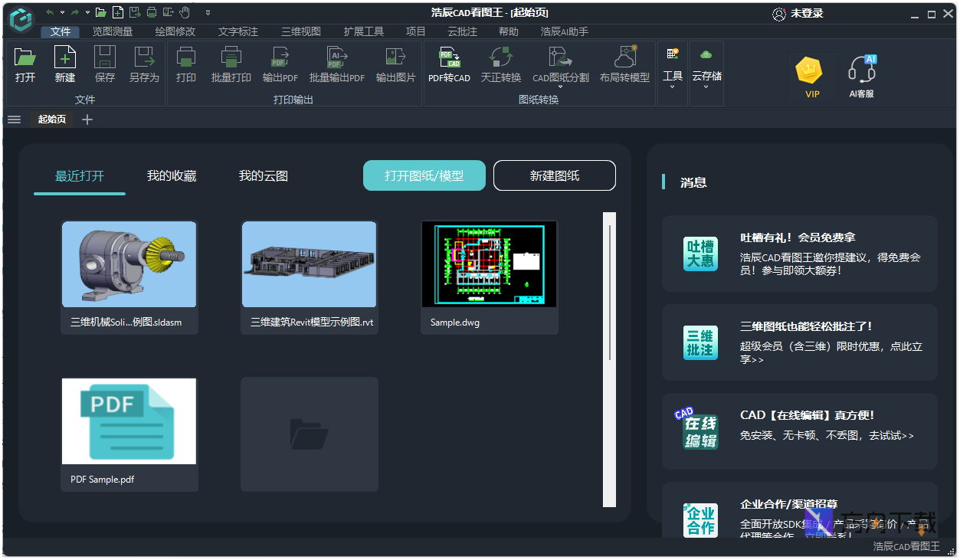
Task: Open the 帮助 ribbon tab
Action: (509, 31)
